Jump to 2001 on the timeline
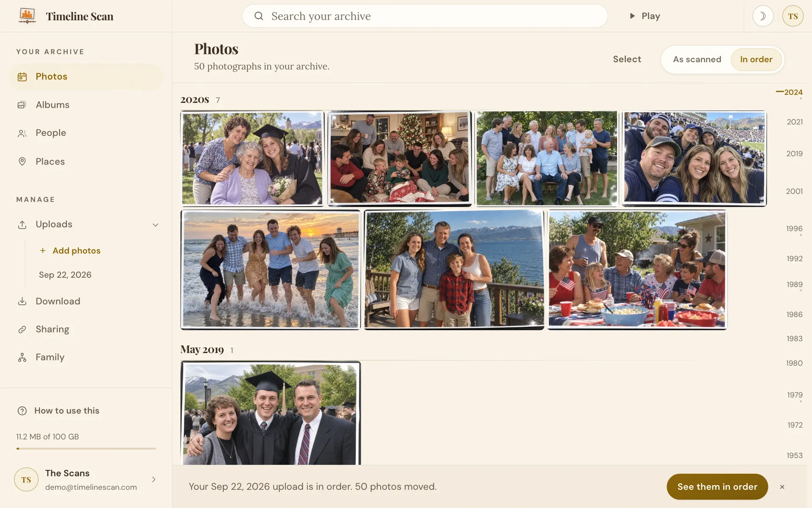The image size is (812, 508). 794,191
